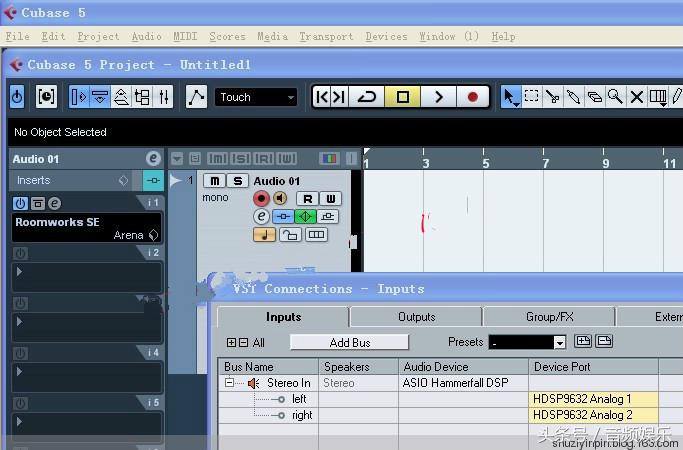Select HDSP9632 Analog 1 device port
The width and height of the screenshot is (683, 450).
coord(593,399)
